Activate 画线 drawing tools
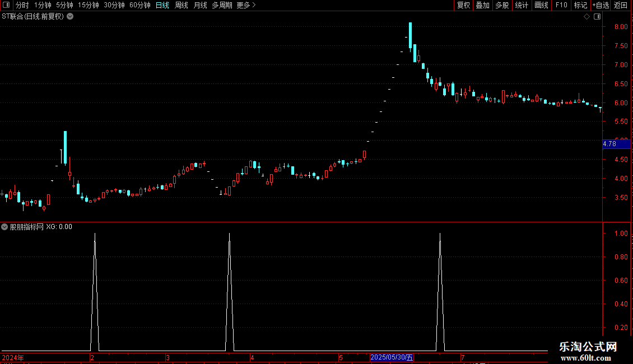This screenshot has width=633, height=364. point(541,5)
